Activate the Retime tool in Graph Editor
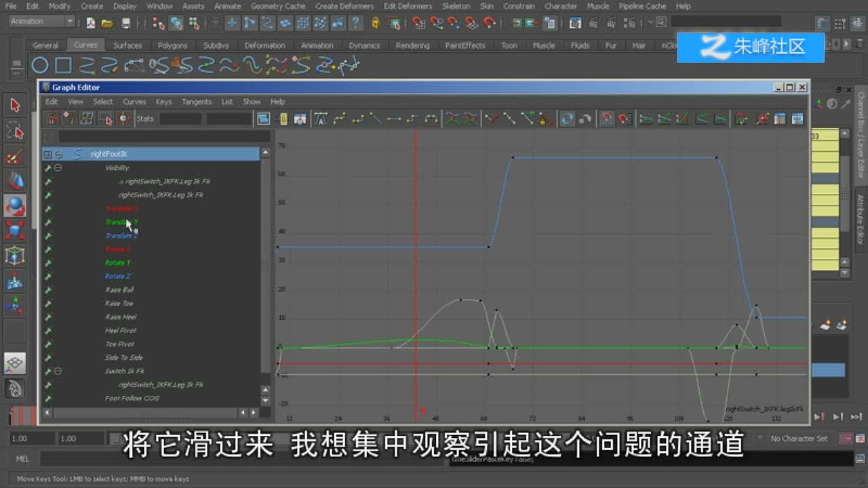The width and height of the screenshot is (868, 488). [123, 119]
